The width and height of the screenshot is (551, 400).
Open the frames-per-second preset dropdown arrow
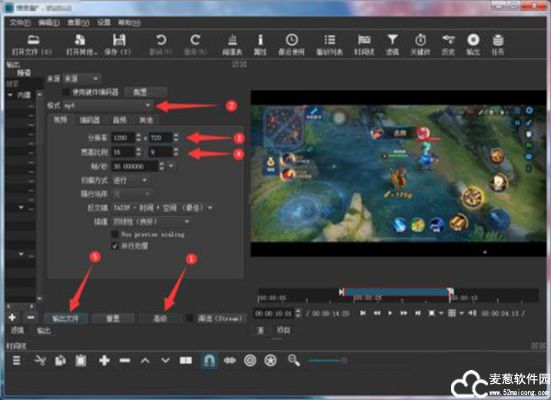pos(171,166)
